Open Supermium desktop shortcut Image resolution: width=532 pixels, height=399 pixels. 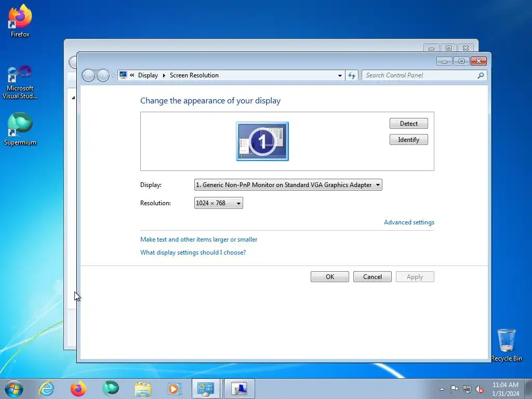20,129
